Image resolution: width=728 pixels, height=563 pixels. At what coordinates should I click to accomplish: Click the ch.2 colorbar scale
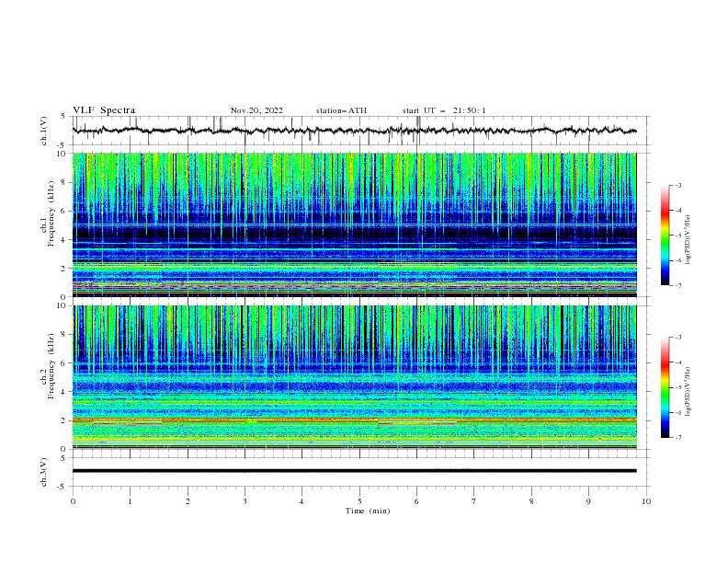[665, 387]
